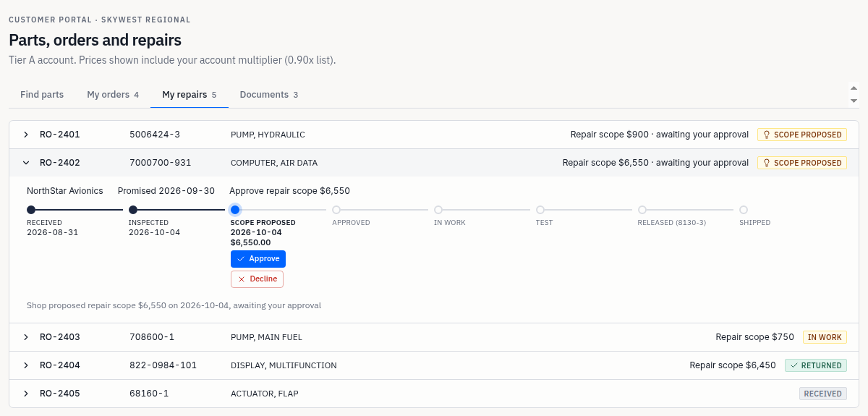Click the scroll down arrow
868x416 pixels.
pos(854,101)
